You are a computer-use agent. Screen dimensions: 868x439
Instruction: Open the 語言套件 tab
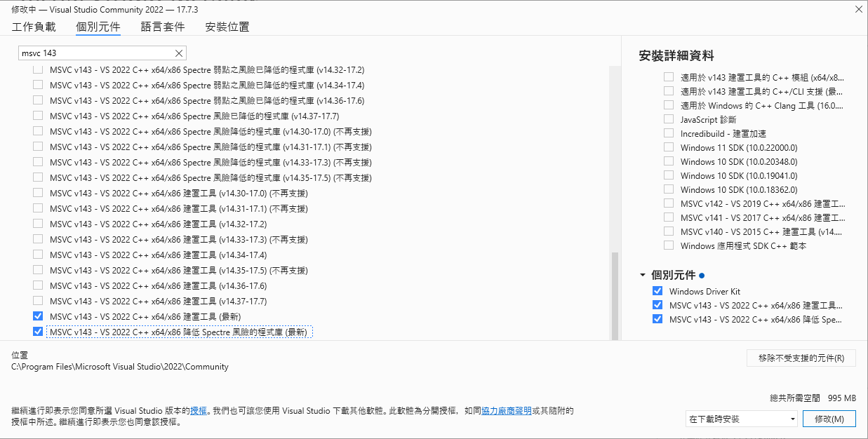[163, 27]
